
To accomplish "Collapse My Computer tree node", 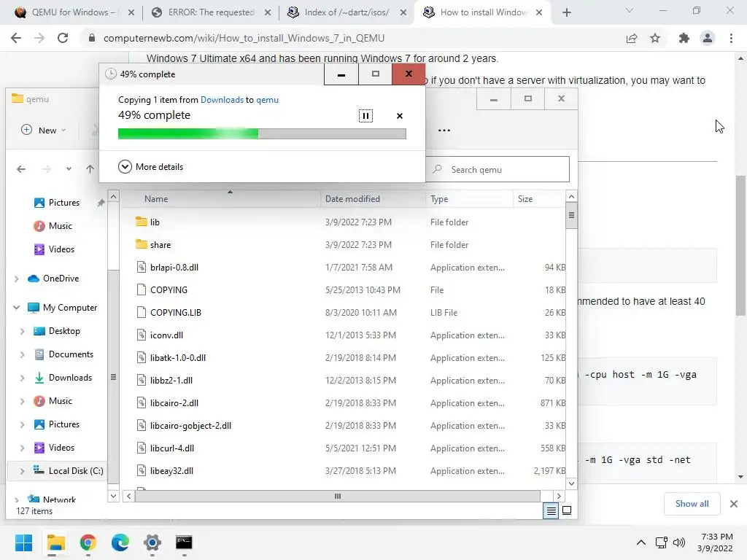I will click(x=16, y=308).
